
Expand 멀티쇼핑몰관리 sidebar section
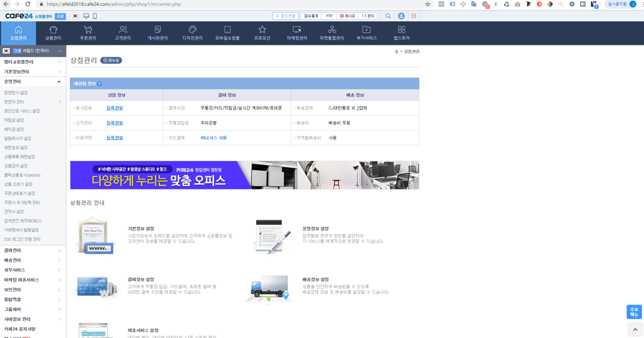[x=33, y=62]
